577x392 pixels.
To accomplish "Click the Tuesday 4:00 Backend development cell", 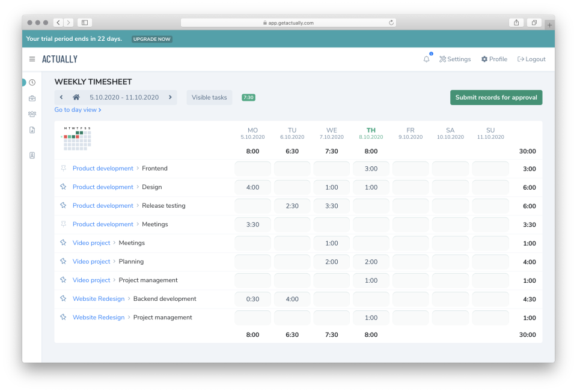I will click(x=292, y=299).
